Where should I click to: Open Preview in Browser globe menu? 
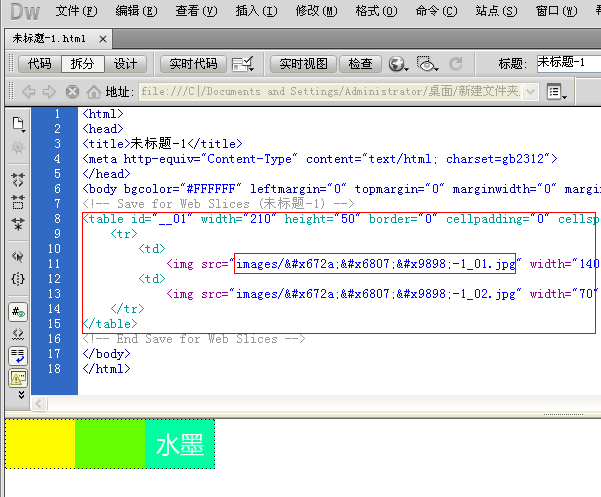[x=398, y=64]
